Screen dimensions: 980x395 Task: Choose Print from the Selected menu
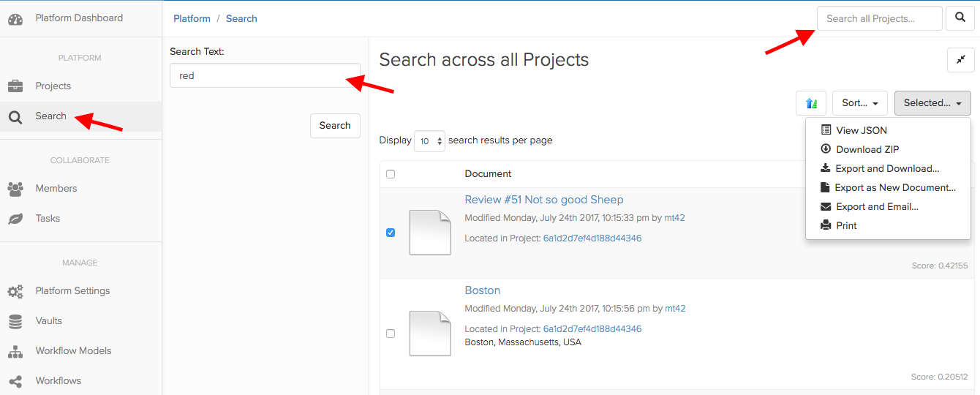coord(888,225)
